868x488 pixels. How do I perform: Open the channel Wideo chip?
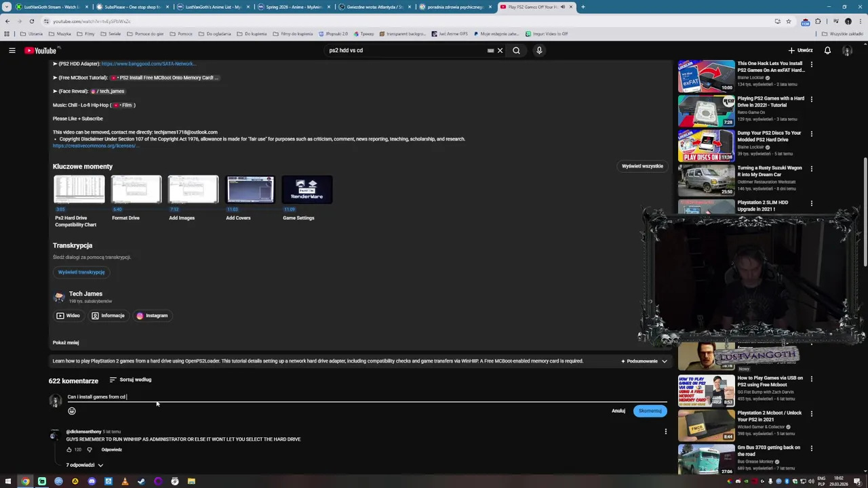(x=68, y=315)
